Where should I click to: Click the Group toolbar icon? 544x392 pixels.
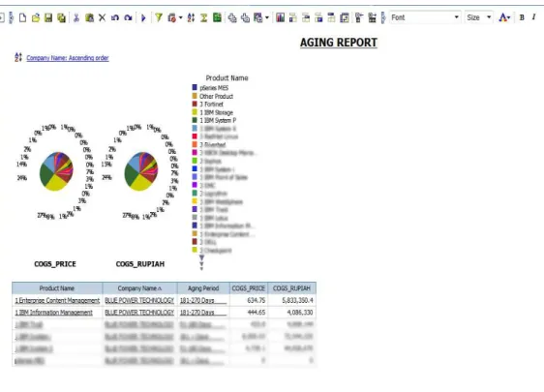point(293,17)
